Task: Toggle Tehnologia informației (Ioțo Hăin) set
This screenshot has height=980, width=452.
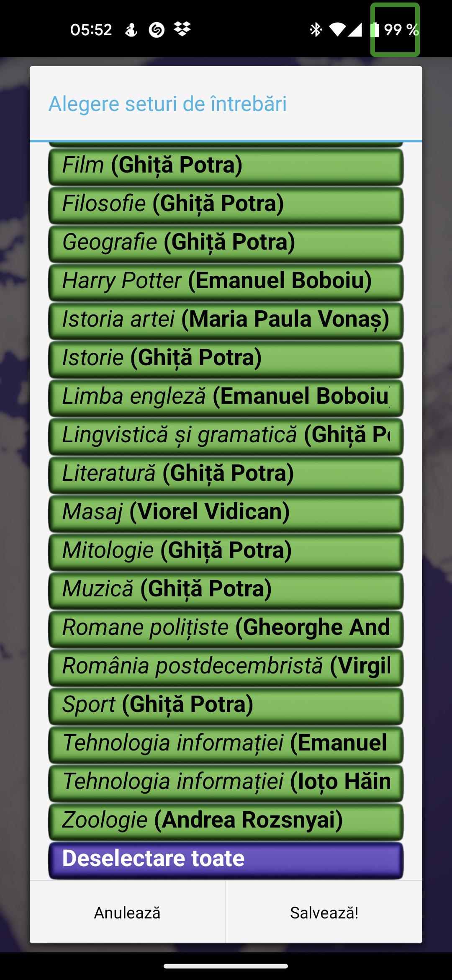Action: click(226, 782)
